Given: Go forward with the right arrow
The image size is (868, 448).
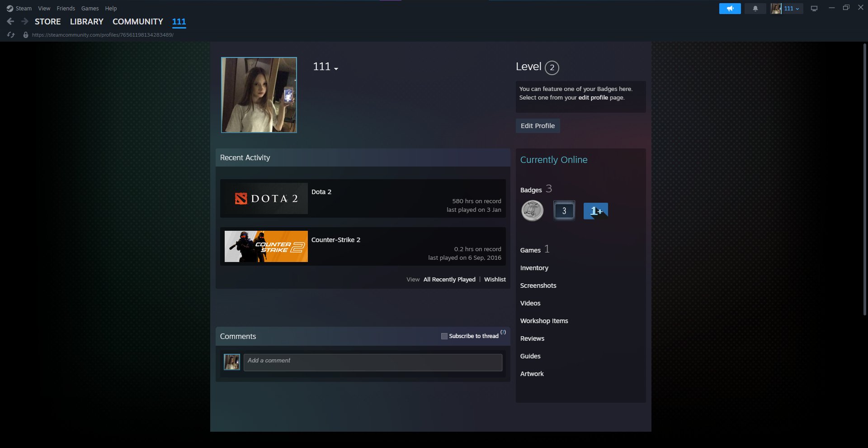Looking at the screenshot, I should [x=25, y=21].
